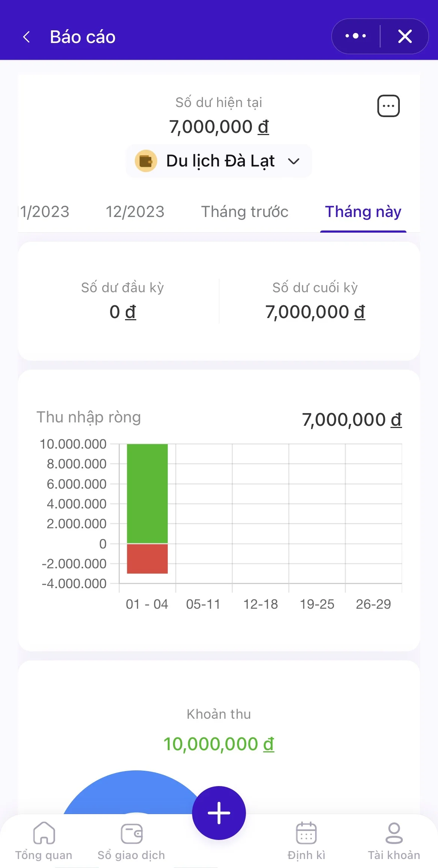The height and width of the screenshot is (868, 438).
Task: Open Định kì calendar icon
Action: (306, 834)
